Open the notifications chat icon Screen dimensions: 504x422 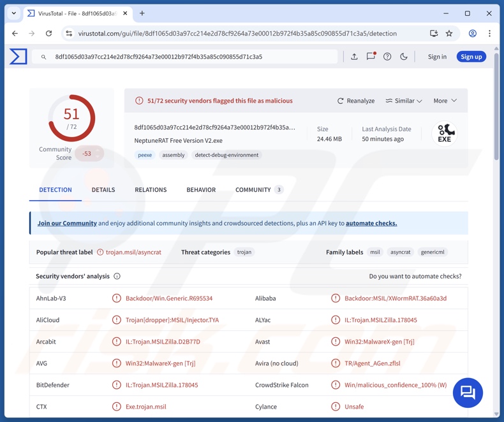pyautogui.click(x=371, y=57)
